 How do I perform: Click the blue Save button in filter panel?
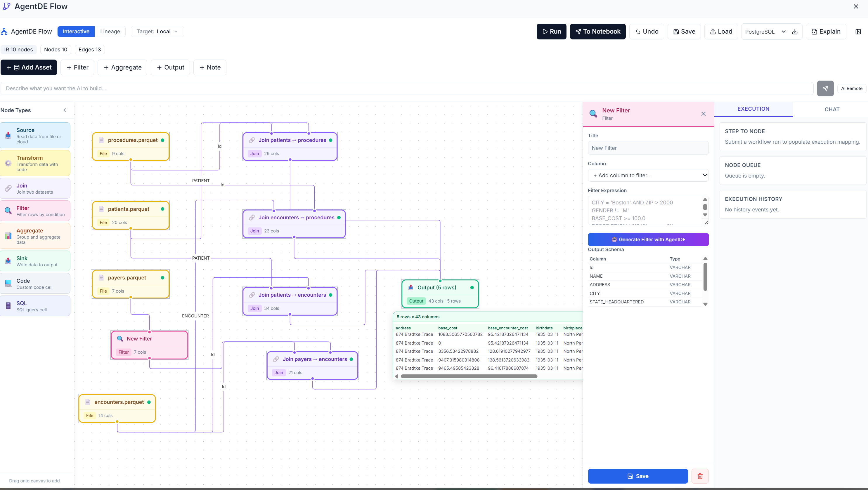click(637, 476)
